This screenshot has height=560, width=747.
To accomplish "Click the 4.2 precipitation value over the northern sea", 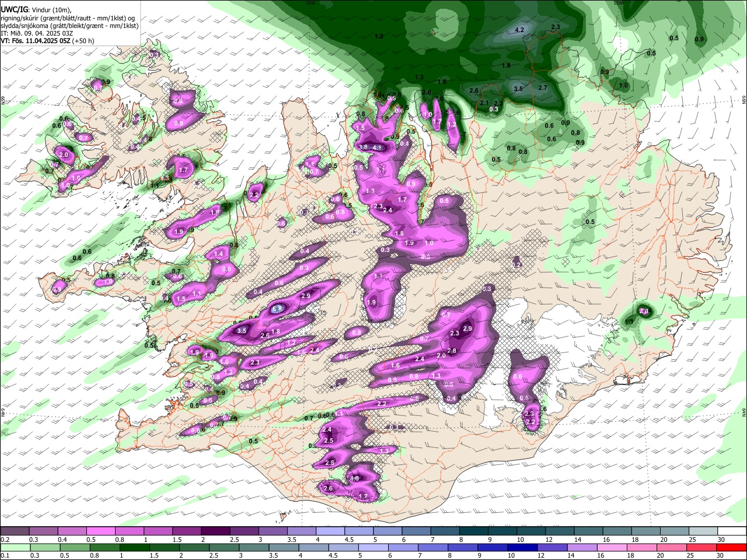I will click(519, 30).
